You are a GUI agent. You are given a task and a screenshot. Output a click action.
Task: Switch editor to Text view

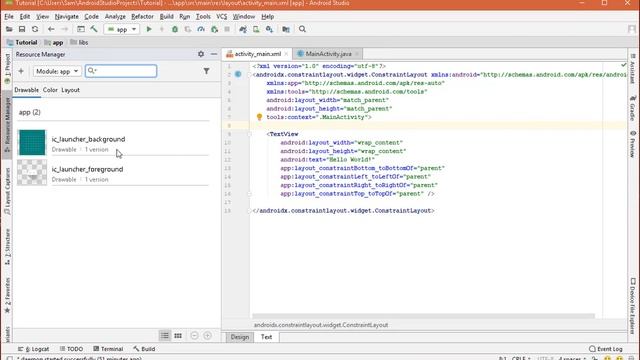tap(267, 337)
